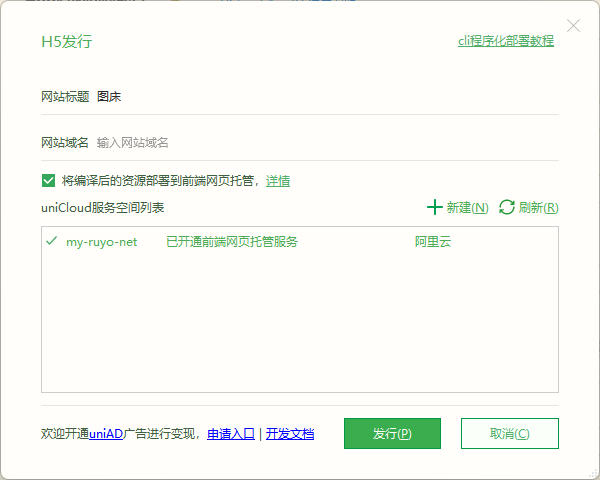
Task: Click the 新建(N) text label
Action: point(467,208)
